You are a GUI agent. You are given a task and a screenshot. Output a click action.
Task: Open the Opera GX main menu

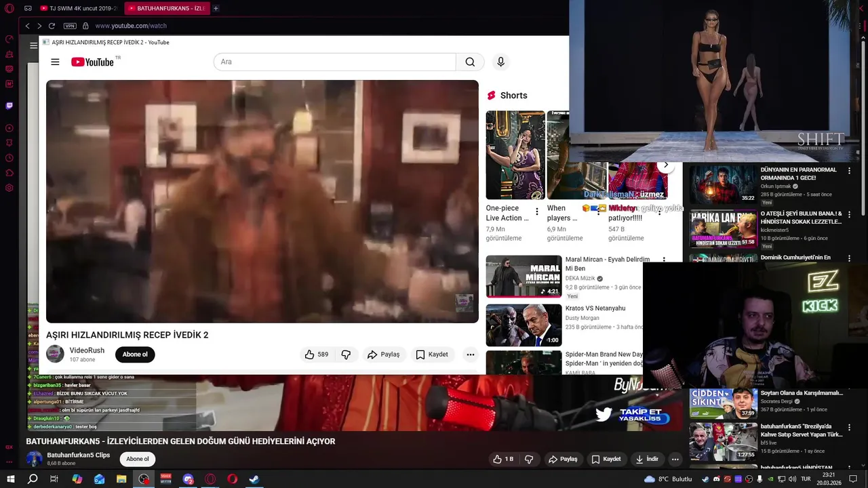click(x=9, y=9)
